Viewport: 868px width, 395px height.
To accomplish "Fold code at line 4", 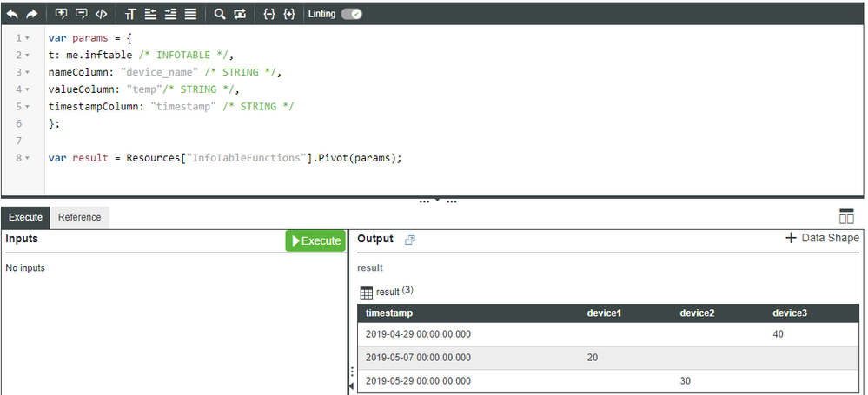I will coord(27,89).
